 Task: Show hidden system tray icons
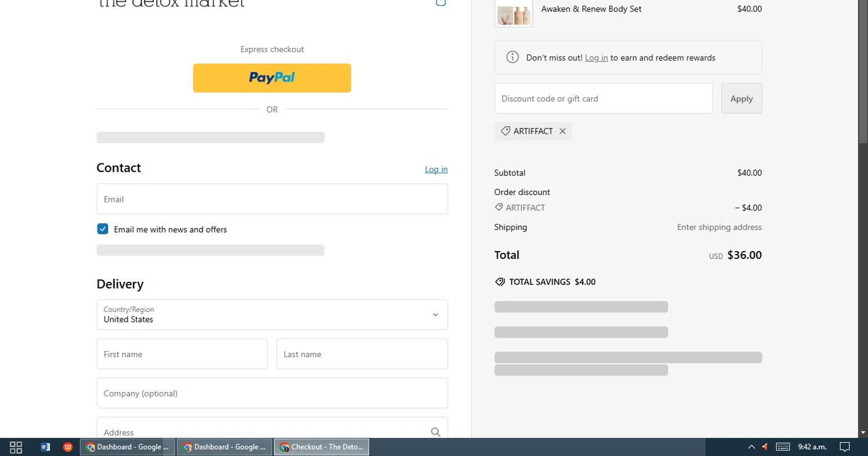(x=751, y=447)
